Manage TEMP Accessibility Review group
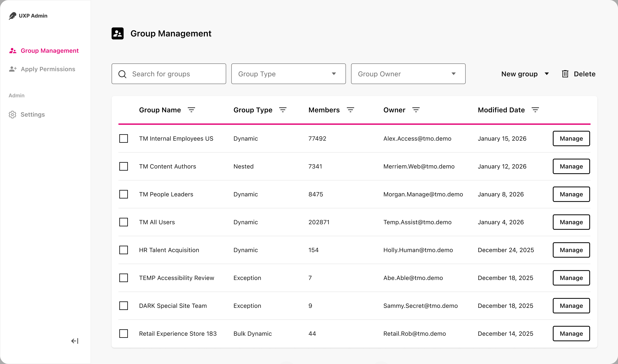Viewport: 618px width, 364px height. pos(571,278)
